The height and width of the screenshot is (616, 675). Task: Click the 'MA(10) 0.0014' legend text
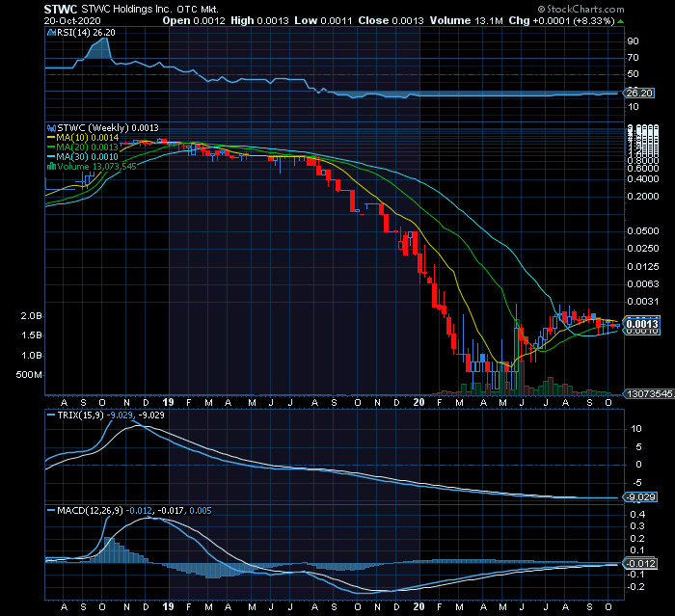tap(88, 137)
